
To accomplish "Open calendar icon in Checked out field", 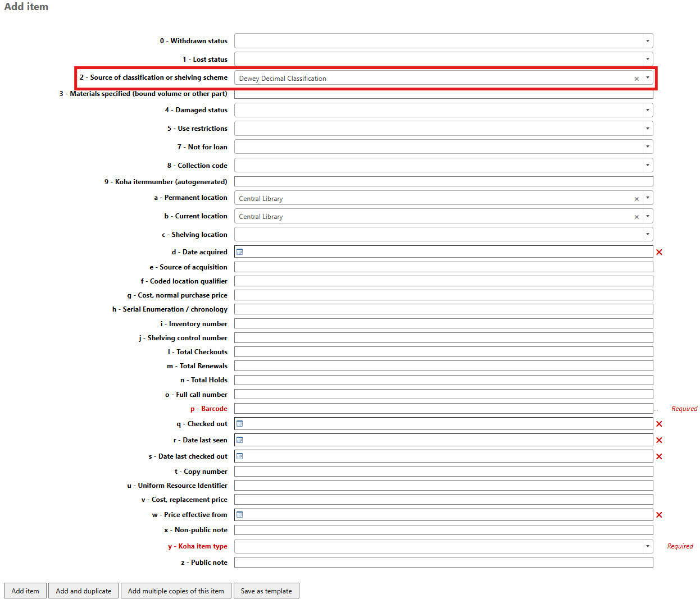I will pyautogui.click(x=239, y=424).
